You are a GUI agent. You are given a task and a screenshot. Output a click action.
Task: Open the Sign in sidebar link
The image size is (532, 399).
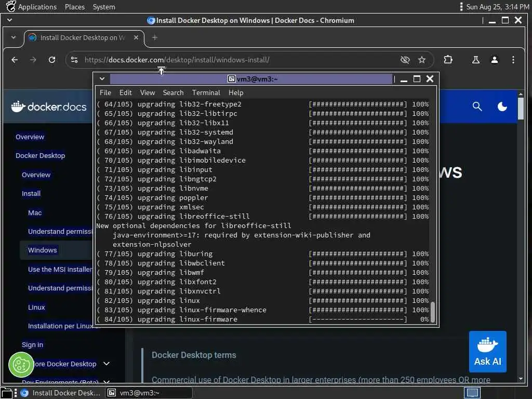33,345
